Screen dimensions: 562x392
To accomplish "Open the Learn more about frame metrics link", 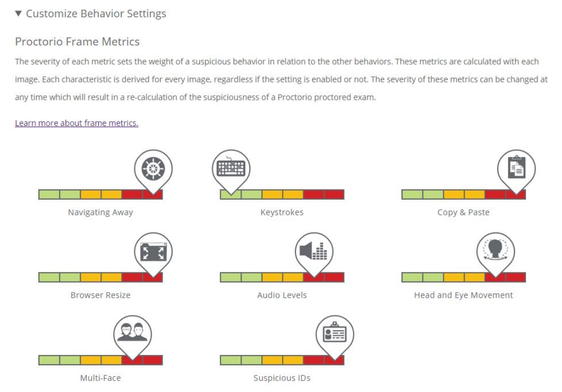I will tap(76, 123).
